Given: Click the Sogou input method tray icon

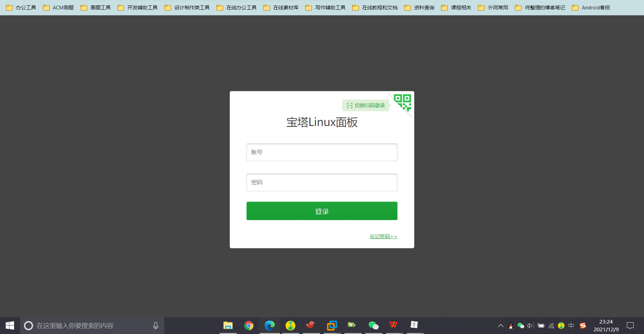Looking at the screenshot, I should click(583, 326).
